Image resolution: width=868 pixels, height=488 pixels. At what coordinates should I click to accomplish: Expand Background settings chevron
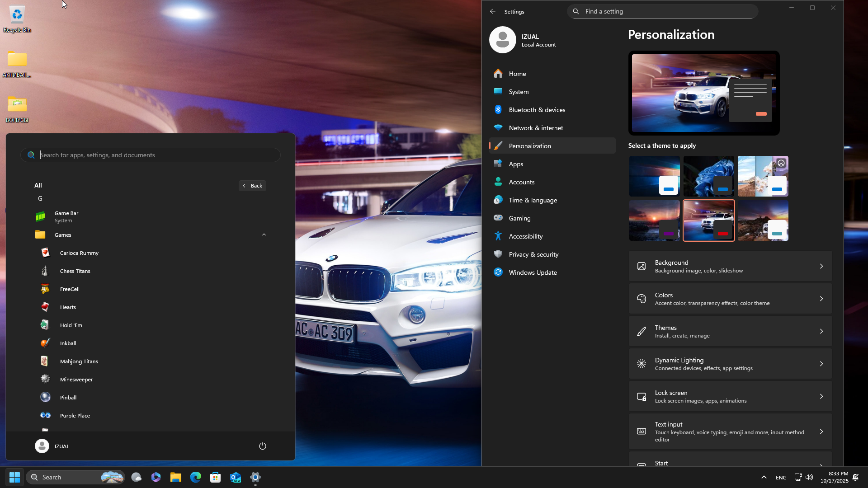click(x=821, y=266)
